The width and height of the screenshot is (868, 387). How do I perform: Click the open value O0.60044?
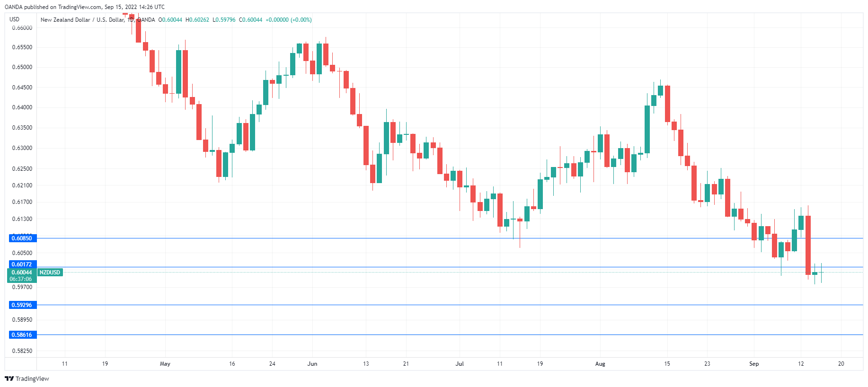coord(170,20)
